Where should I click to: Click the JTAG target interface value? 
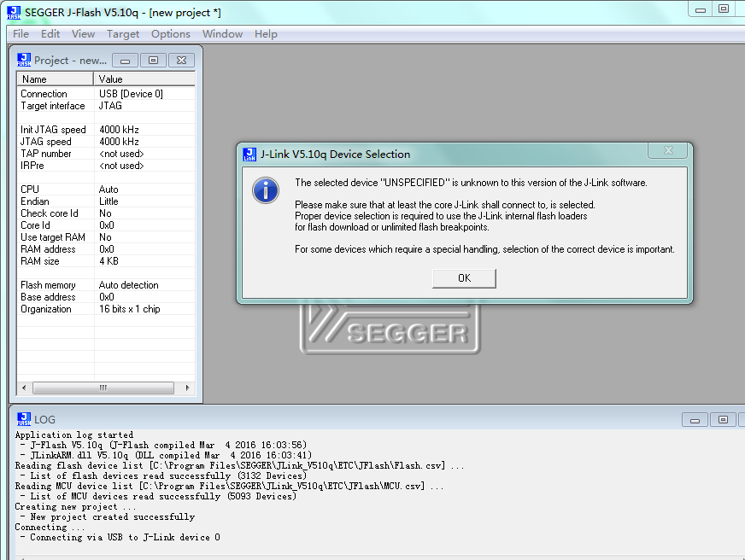[x=110, y=106]
